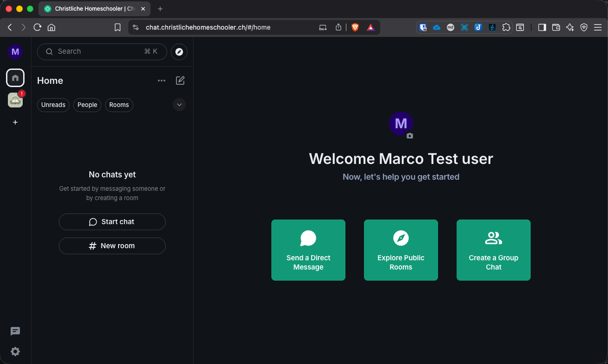Open the screenshot capture extension icon

[464, 27]
